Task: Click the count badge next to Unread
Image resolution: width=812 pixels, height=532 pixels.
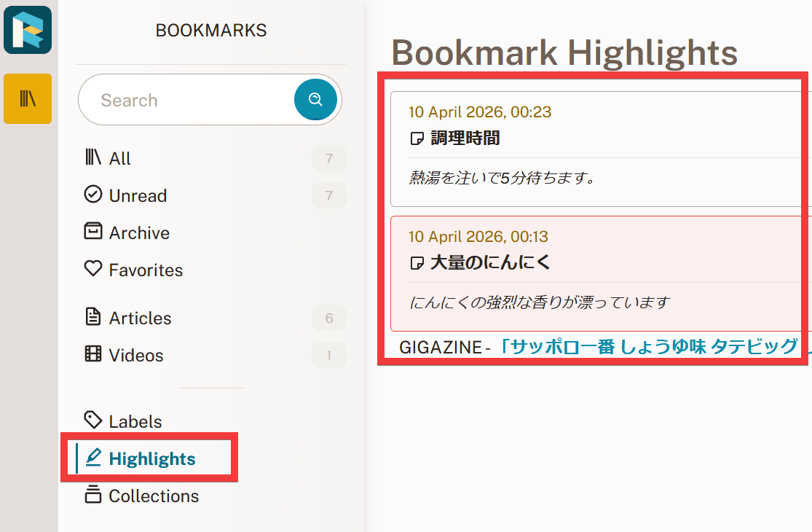Action: pos(329,195)
